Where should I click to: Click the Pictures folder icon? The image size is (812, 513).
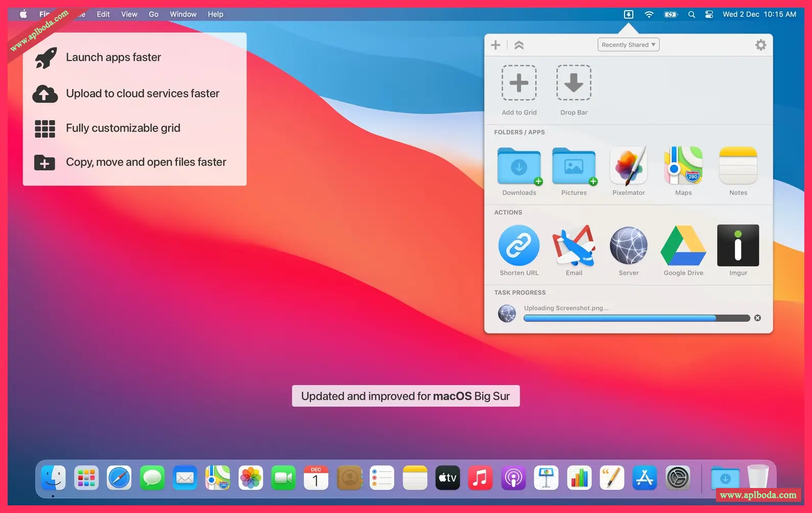click(x=574, y=166)
